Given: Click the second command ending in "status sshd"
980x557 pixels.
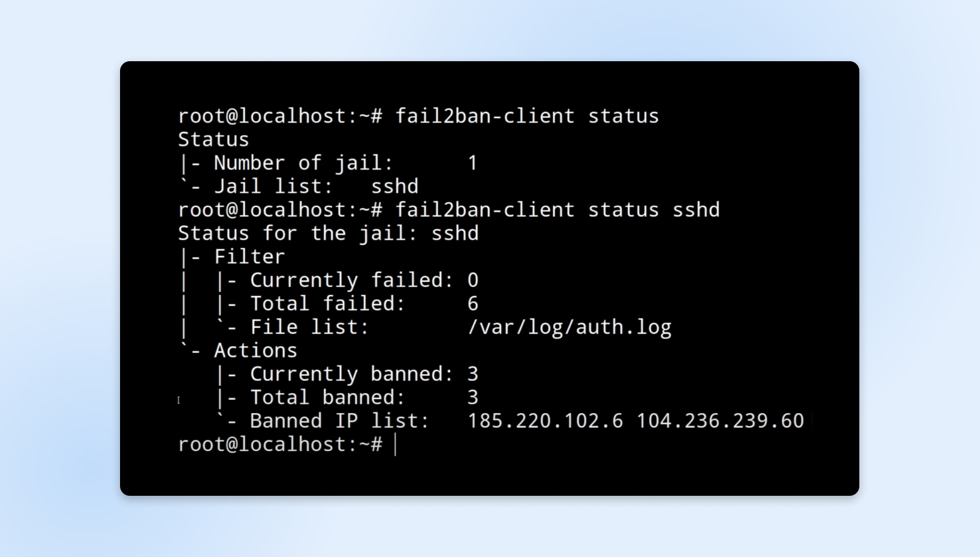Looking at the screenshot, I should click(x=557, y=210).
